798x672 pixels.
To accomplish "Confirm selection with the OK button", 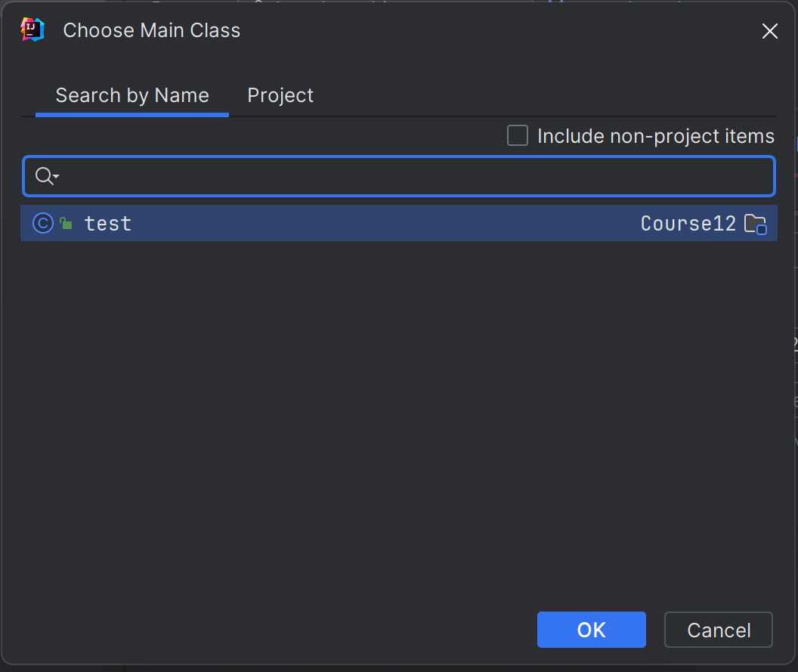I will 591,629.
